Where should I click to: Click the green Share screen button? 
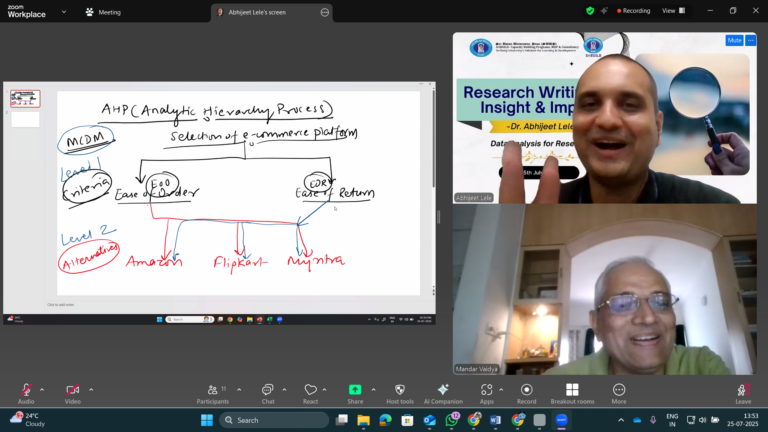point(355,394)
